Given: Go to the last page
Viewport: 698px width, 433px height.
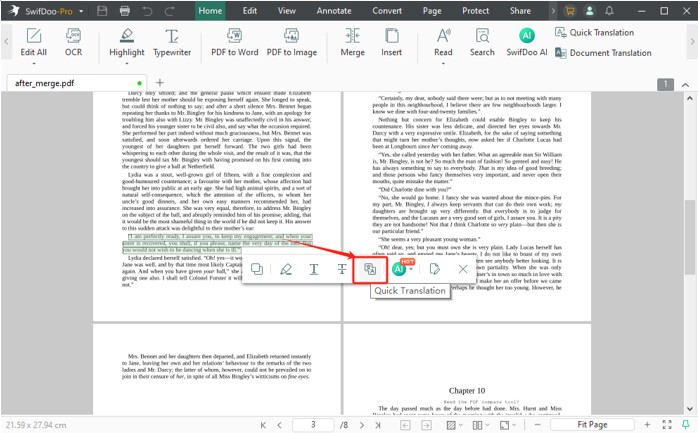Looking at the screenshot, I should 378,425.
